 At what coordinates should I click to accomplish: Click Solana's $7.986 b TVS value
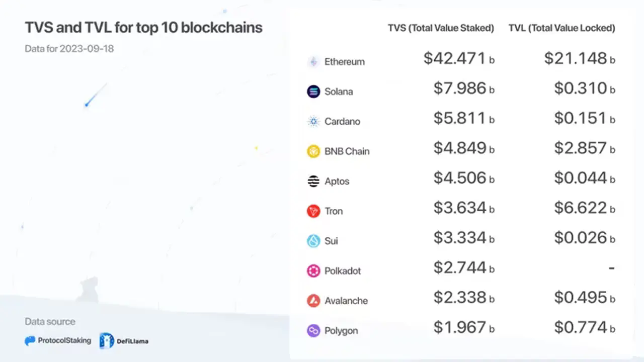pyautogui.click(x=463, y=88)
